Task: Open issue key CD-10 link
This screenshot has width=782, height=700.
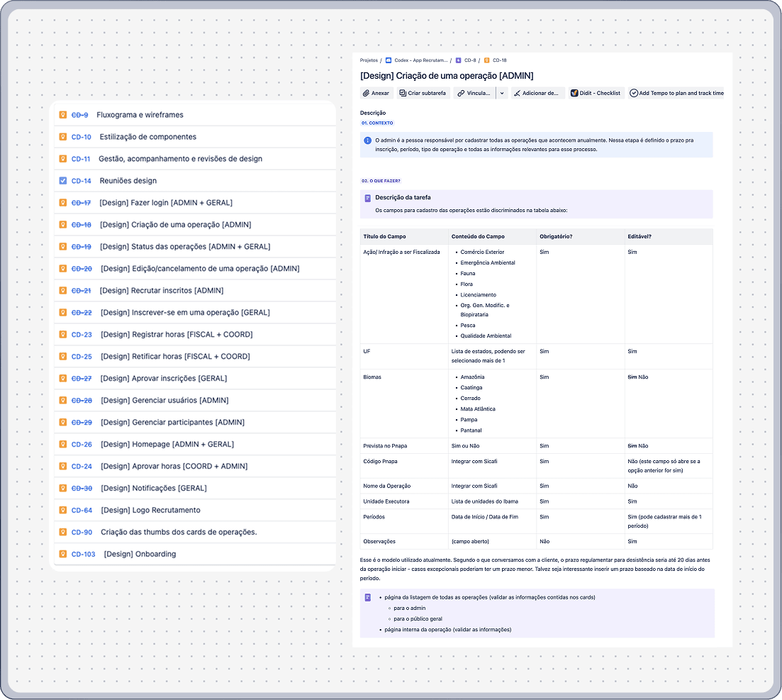Action: (x=81, y=137)
